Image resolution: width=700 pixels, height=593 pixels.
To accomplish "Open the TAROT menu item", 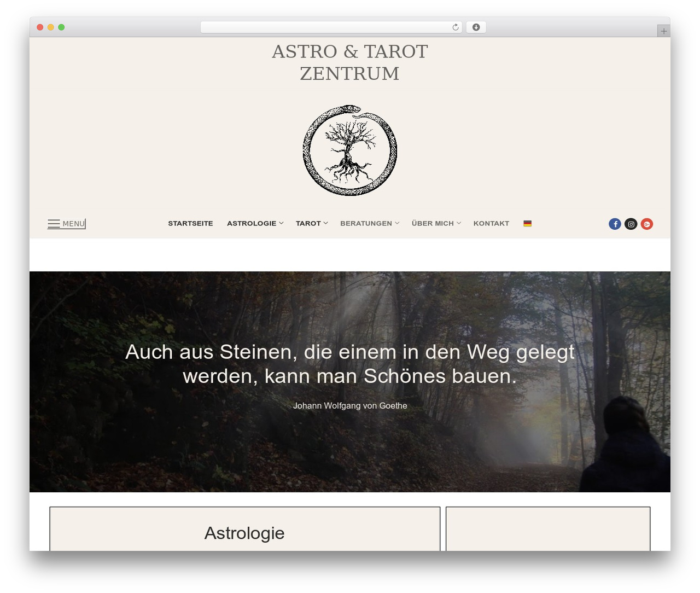I will [308, 223].
